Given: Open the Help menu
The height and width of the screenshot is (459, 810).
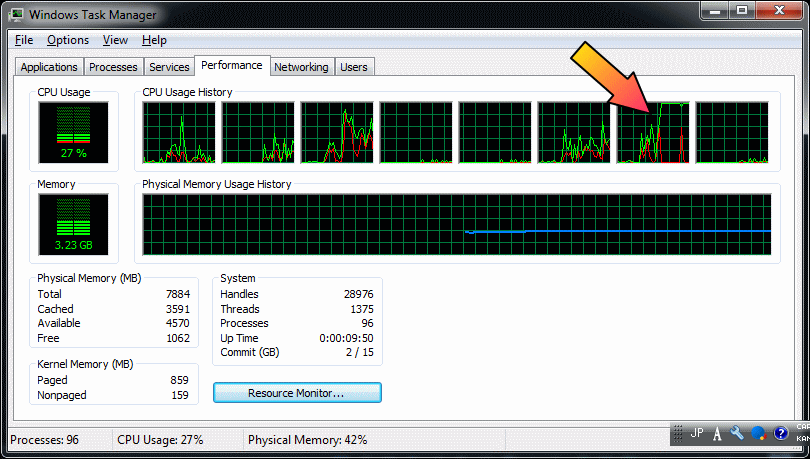Looking at the screenshot, I should (154, 40).
